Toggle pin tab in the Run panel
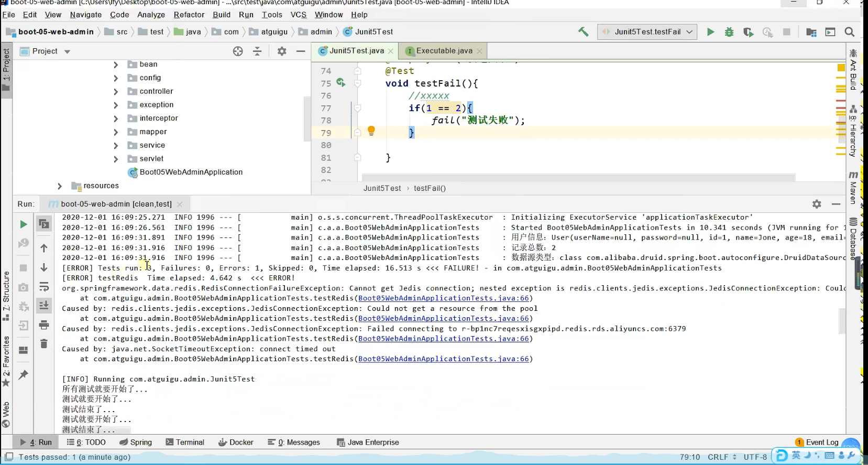This screenshot has width=868, height=465. point(23,374)
